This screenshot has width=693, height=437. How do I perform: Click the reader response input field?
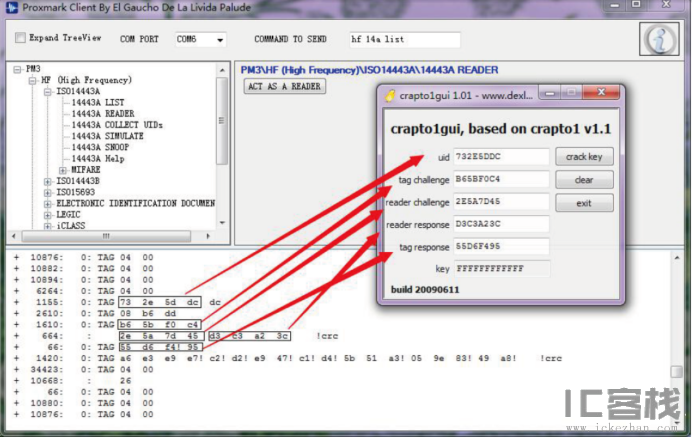coord(501,224)
